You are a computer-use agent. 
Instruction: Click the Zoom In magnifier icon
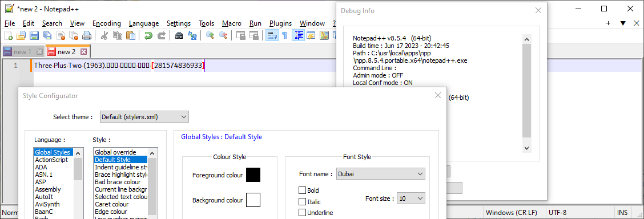click(210, 36)
